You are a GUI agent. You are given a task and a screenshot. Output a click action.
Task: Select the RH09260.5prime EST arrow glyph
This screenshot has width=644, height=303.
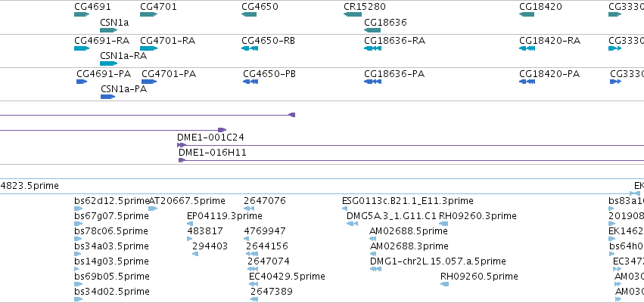444,284
